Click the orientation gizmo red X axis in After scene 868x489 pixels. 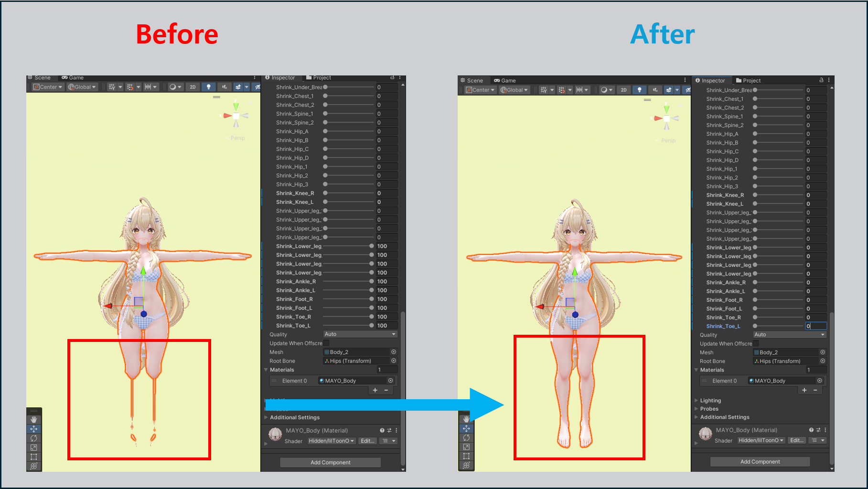pos(658,118)
